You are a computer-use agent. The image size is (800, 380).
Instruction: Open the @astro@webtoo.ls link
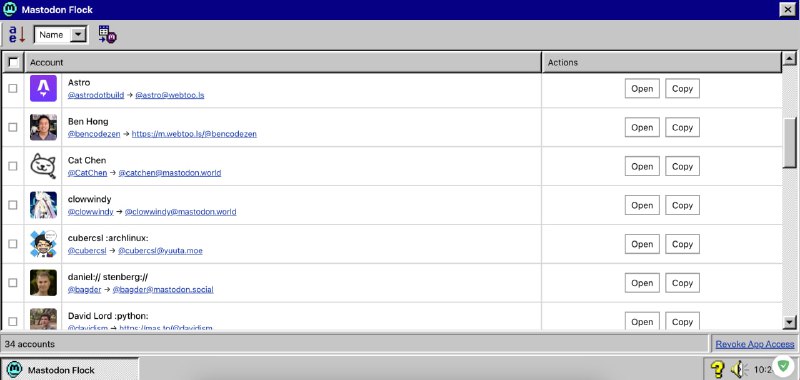170,95
